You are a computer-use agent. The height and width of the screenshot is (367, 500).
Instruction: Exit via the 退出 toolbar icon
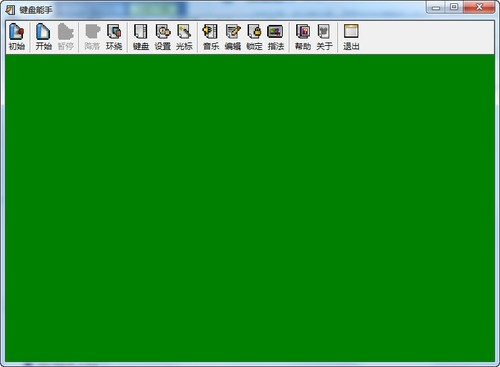tap(351, 37)
